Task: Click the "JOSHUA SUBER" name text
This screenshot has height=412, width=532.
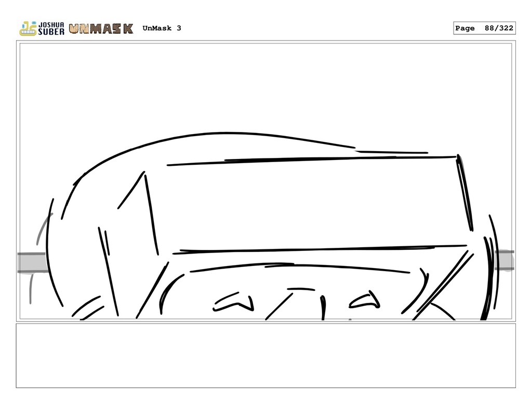Action: coord(51,29)
